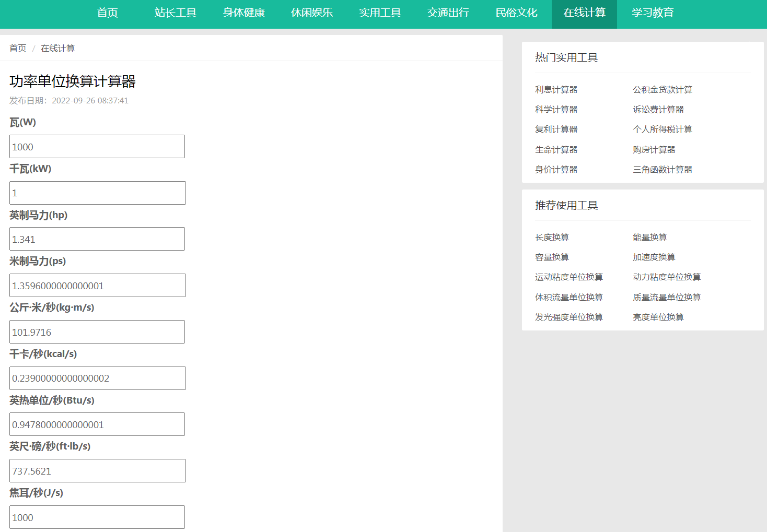Click the 首页 breadcrumb link
Screen dimensions: 767x532
coord(18,48)
